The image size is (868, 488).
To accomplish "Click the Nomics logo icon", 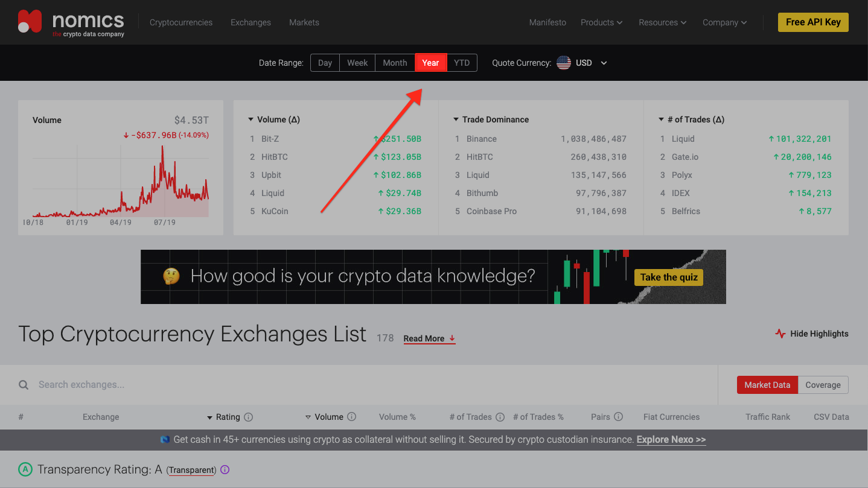I will [30, 22].
